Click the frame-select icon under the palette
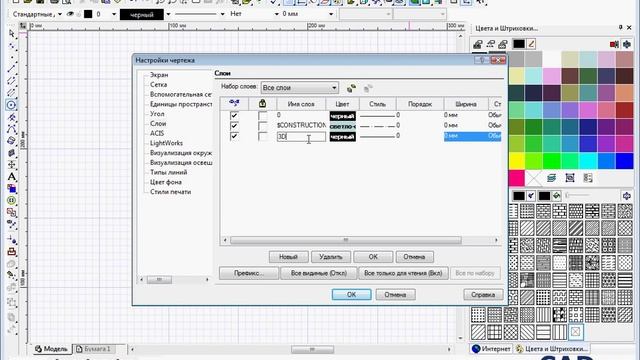 [x=570, y=178]
